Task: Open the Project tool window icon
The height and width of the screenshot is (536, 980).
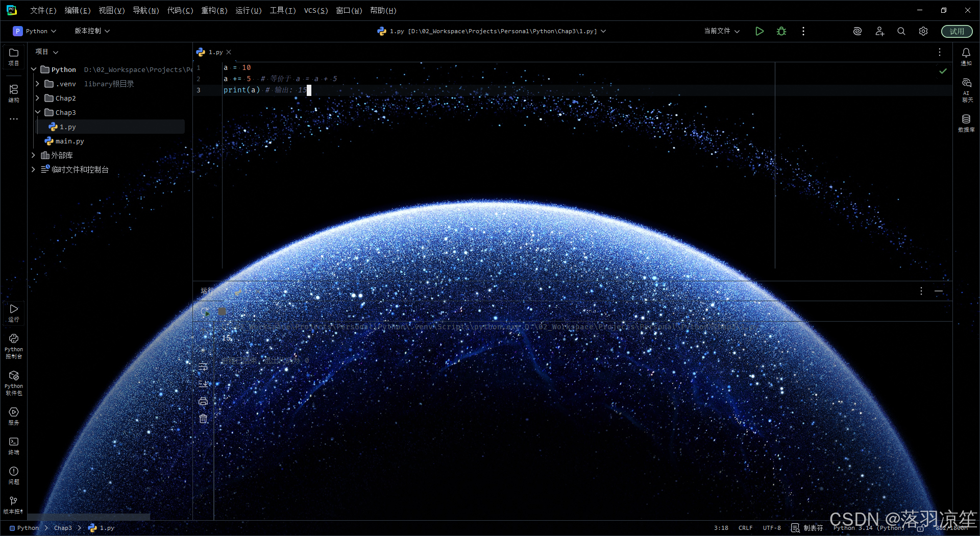Action: 14,57
